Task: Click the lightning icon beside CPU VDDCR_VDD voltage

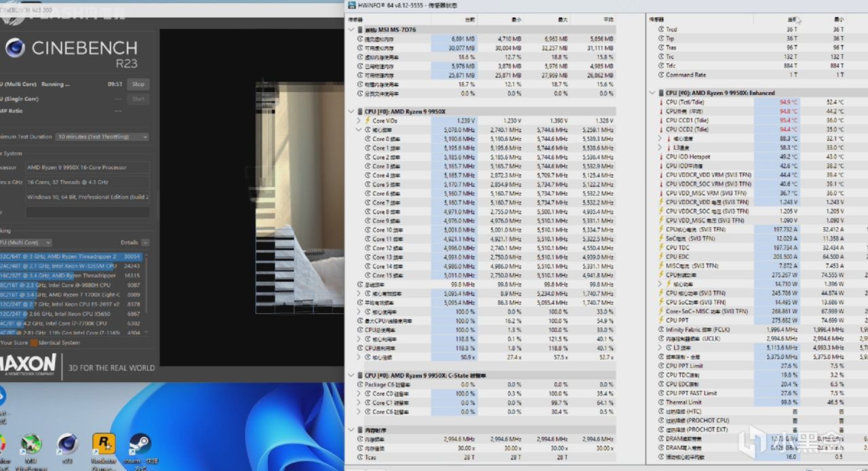Action: pos(660,202)
